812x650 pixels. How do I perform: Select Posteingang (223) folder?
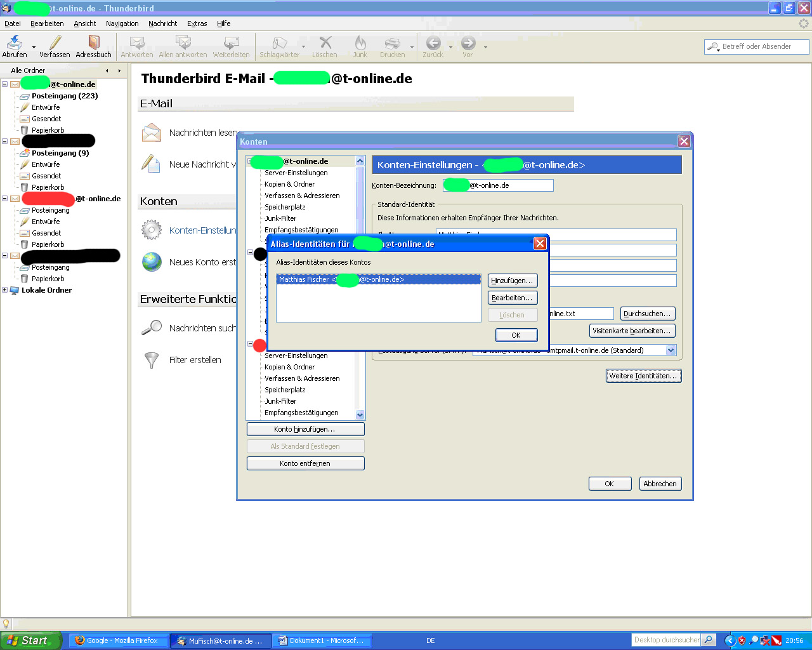click(x=65, y=96)
